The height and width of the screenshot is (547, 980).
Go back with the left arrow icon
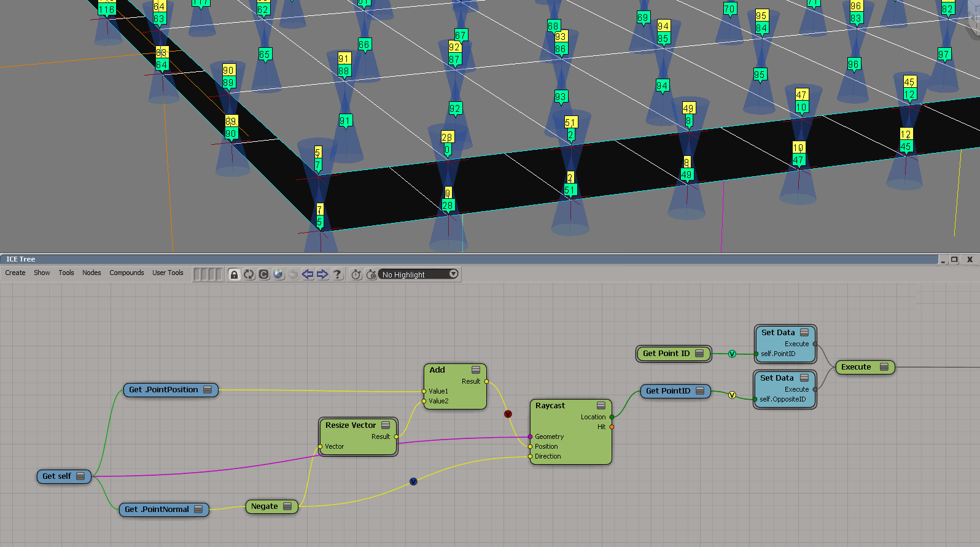point(308,274)
